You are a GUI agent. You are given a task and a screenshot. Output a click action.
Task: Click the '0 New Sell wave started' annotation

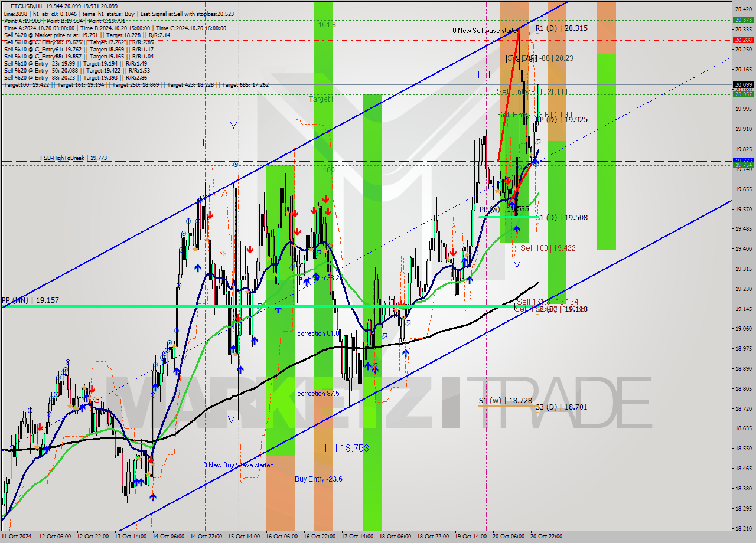click(486, 30)
